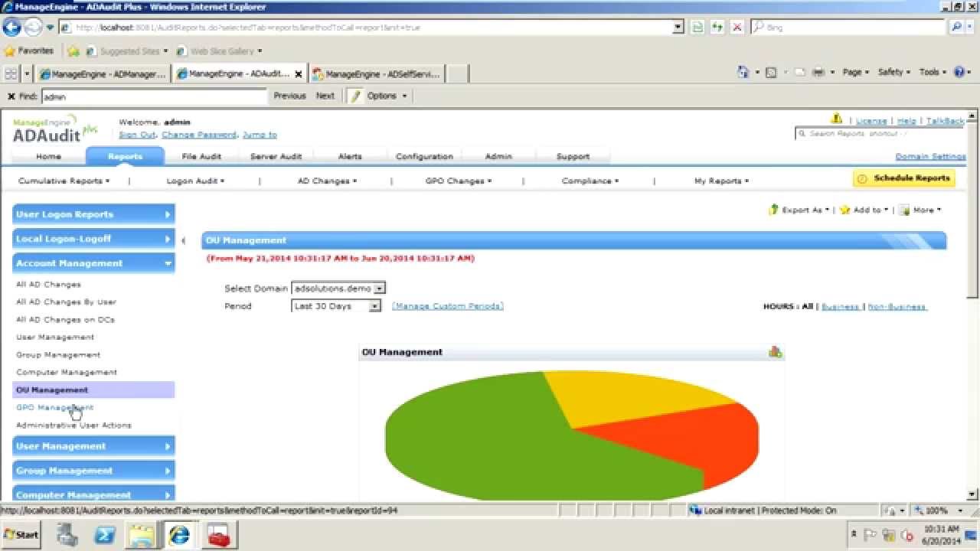Click Add to Favorites Bar star icon
This screenshot has width=980, height=551.
73,51
